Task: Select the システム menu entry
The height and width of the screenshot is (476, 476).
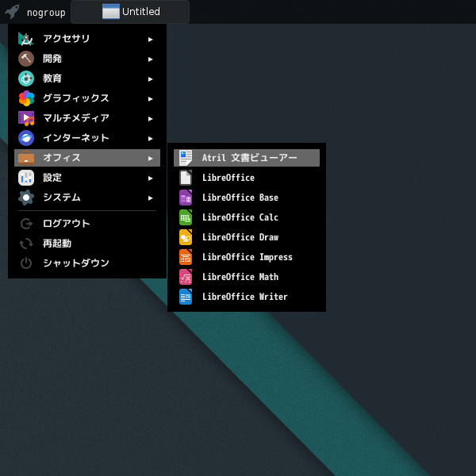Action: tap(87, 198)
